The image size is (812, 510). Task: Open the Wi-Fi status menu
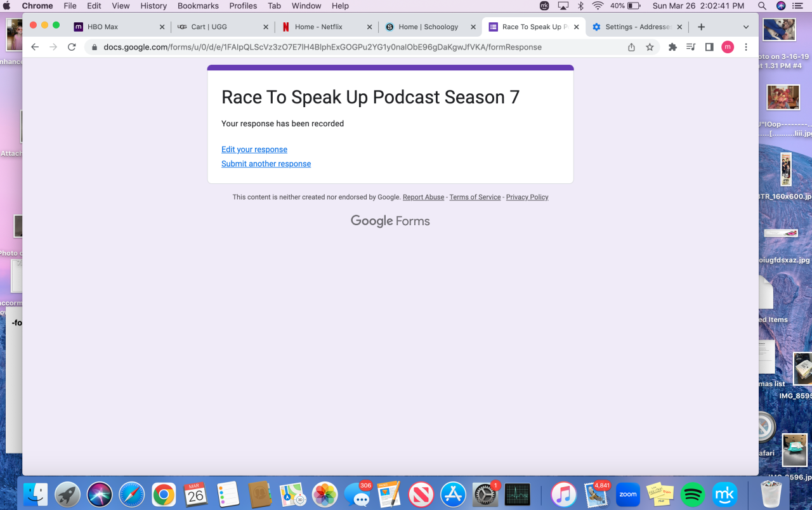[598, 6]
